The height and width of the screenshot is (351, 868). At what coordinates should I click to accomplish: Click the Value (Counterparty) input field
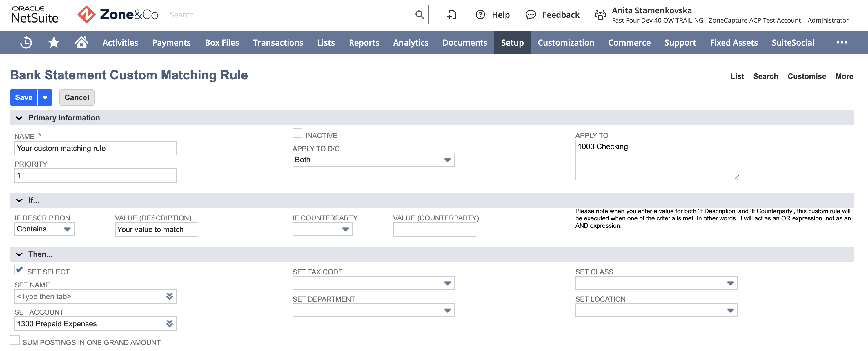coord(434,229)
